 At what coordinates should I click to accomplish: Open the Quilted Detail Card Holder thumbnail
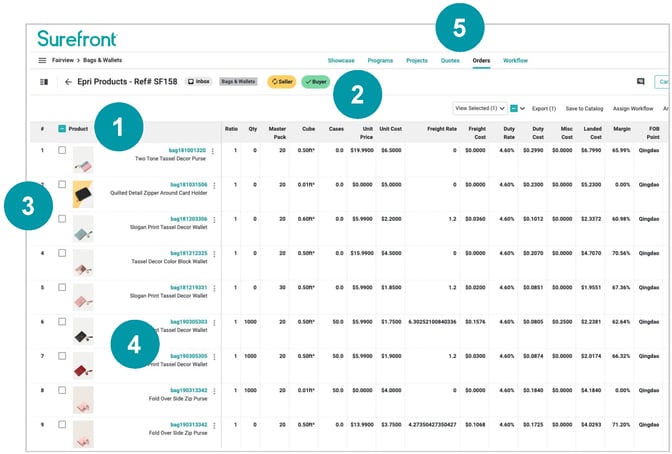(x=82, y=193)
